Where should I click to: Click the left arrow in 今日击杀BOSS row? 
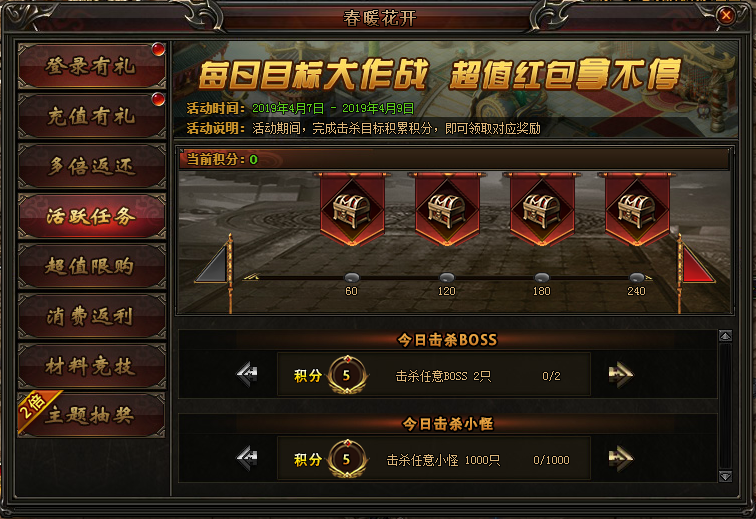(x=247, y=374)
